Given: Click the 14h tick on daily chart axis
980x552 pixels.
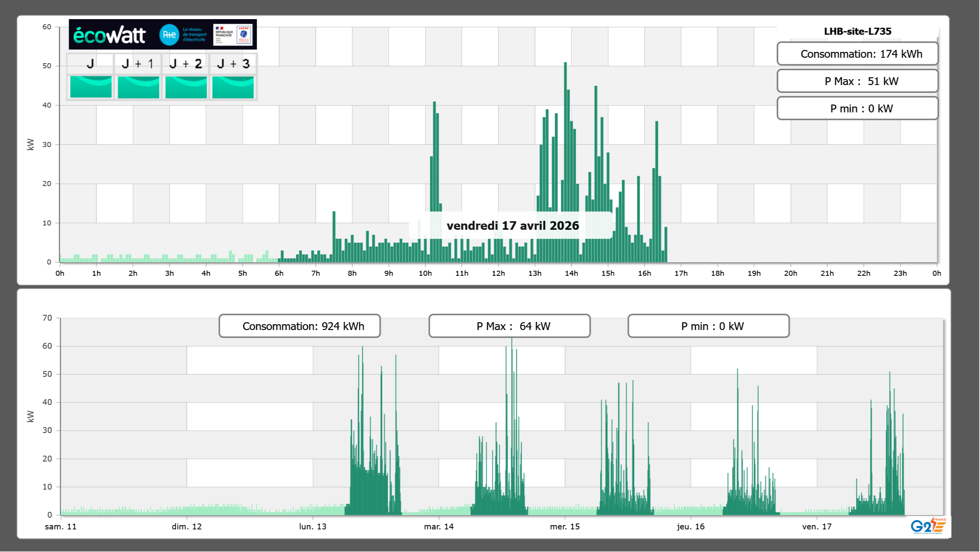Looking at the screenshot, I should 571,273.
